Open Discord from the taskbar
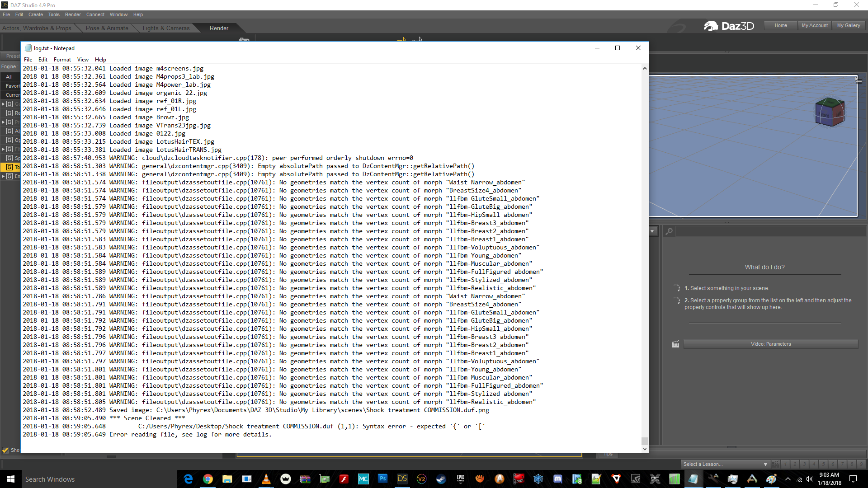 pos(557,479)
